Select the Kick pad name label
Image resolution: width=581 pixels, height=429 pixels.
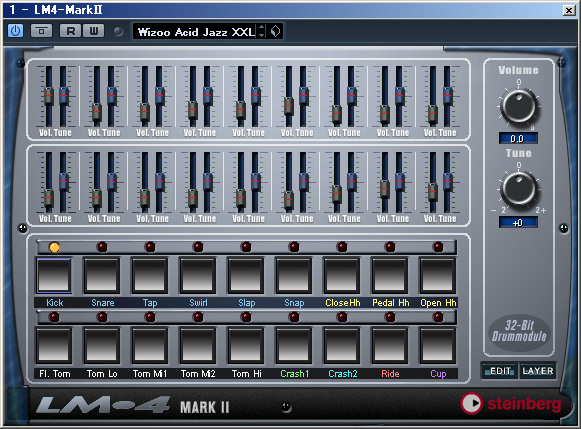(x=54, y=303)
